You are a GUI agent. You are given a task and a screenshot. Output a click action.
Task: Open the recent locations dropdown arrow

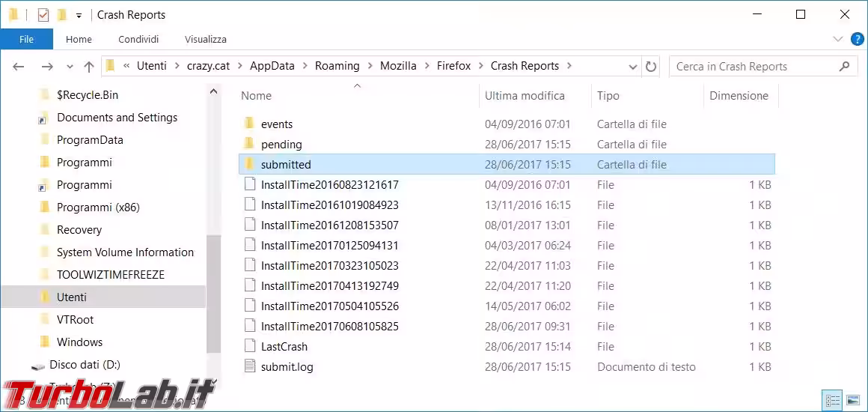(x=70, y=67)
